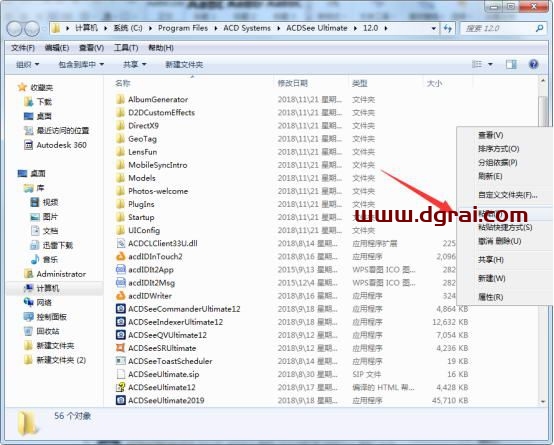Open the 查看(V) menu in menu bar
The width and height of the screenshot is (554, 445).
(x=91, y=48)
